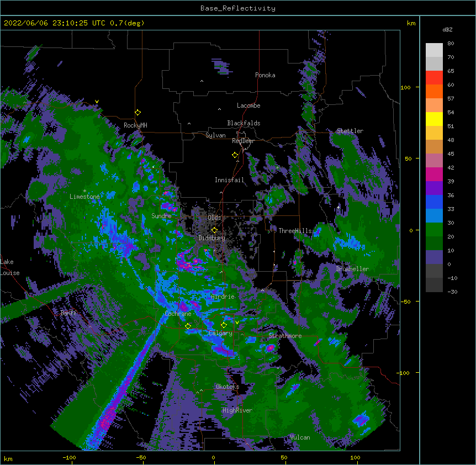Click the purple 10 dBZ legend color
The width and height of the screenshot is (476, 465).
point(434,257)
